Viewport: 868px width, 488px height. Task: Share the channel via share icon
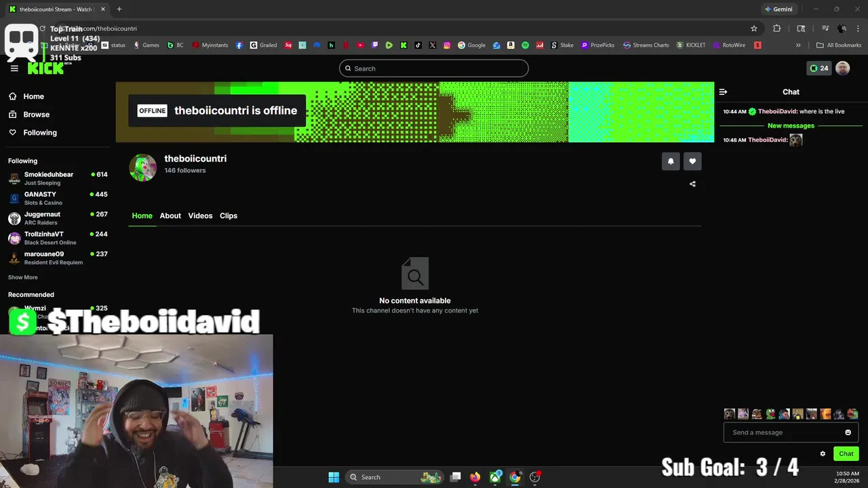692,184
